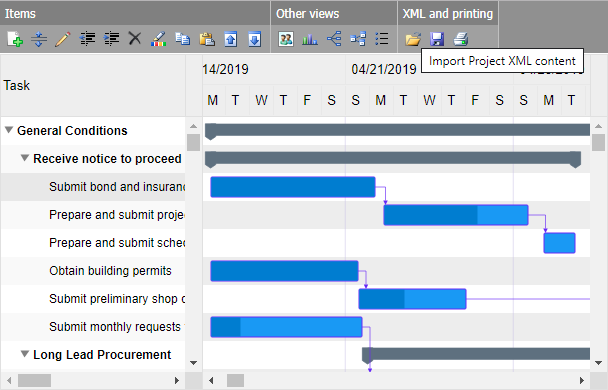Click the chart horizontal scrollbar left arrow
The height and width of the screenshot is (390, 608).
(211, 380)
